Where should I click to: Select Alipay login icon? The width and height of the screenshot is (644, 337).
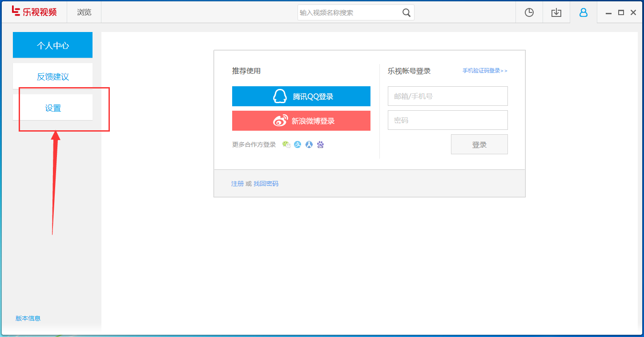(x=298, y=144)
